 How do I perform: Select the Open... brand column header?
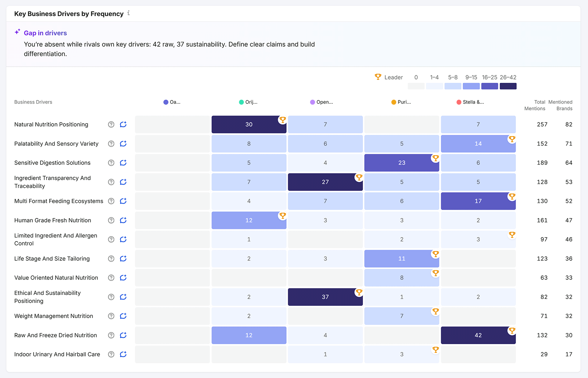[x=322, y=102]
